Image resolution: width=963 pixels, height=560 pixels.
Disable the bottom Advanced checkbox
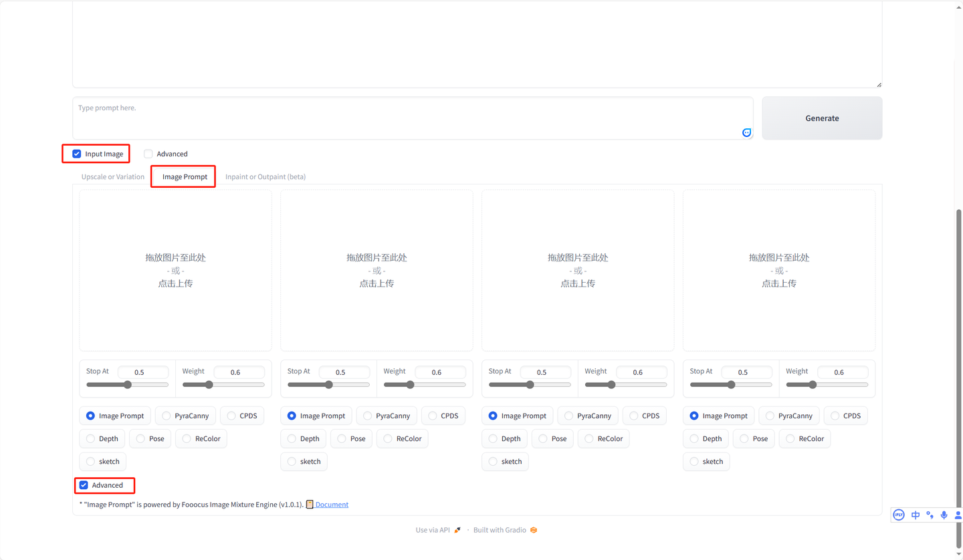(x=83, y=485)
